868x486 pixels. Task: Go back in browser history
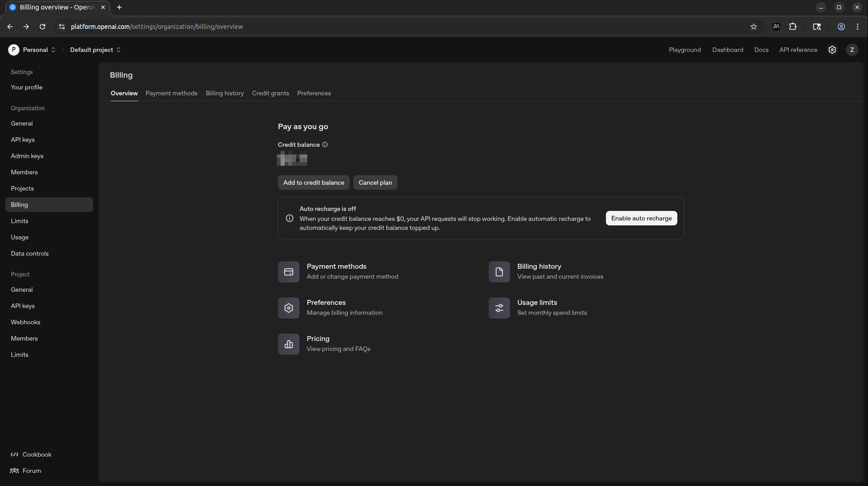(x=10, y=27)
